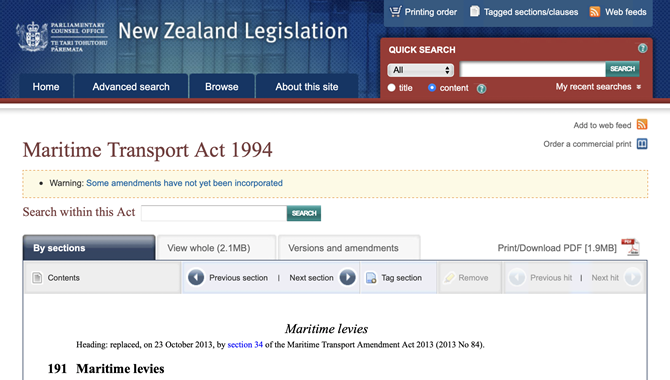The height and width of the screenshot is (380, 670).
Task: Open Quick Search help question icon
Action: click(642, 48)
